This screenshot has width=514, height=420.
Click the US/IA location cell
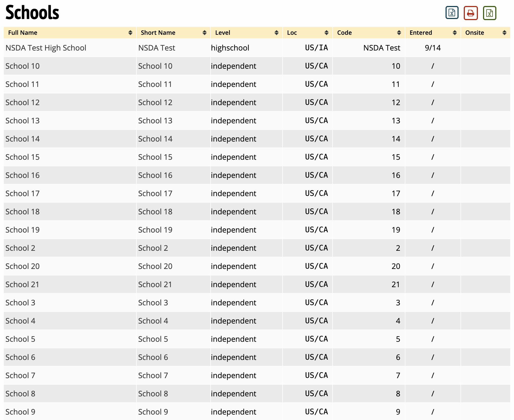[x=316, y=48]
